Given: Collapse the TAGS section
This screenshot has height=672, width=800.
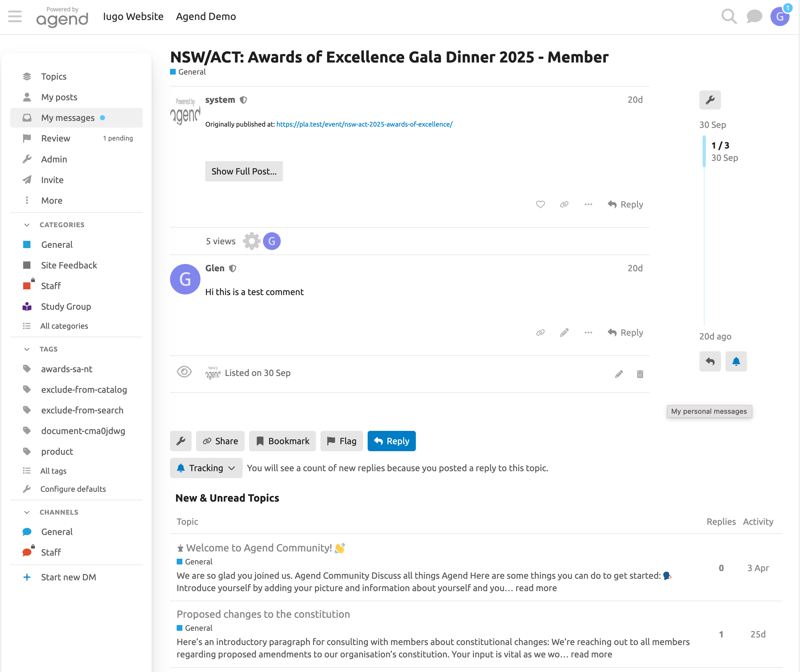Looking at the screenshot, I should click(27, 349).
